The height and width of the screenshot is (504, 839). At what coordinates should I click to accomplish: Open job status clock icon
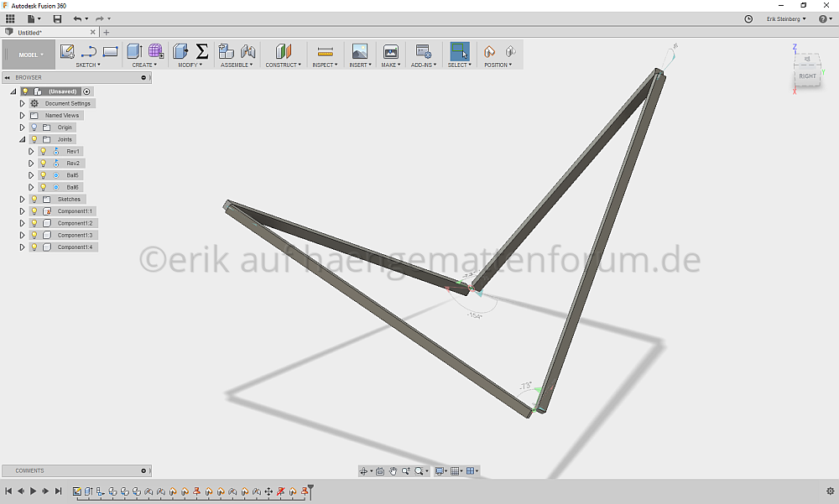(748, 18)
